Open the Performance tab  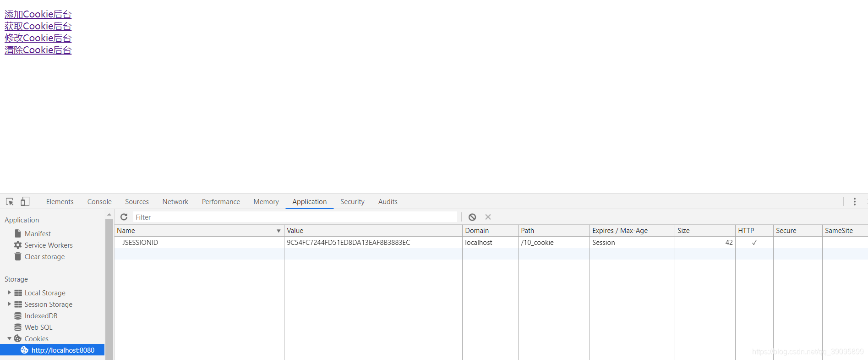point(221,202)
